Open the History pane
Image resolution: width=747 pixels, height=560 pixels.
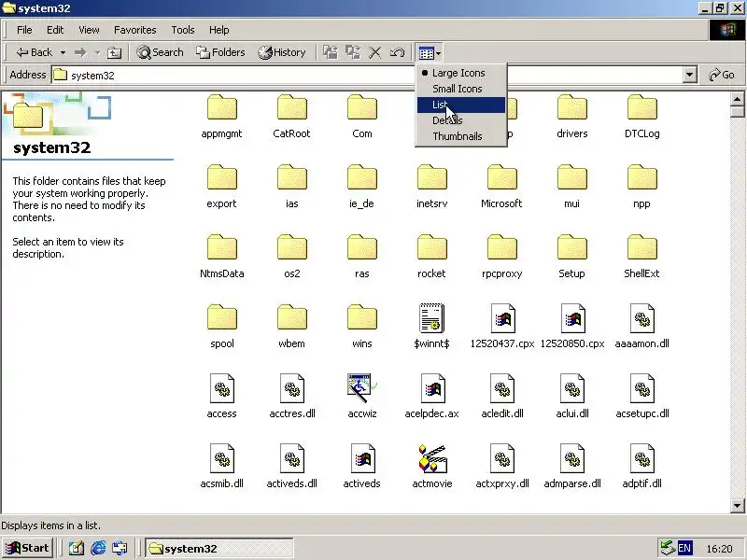point(282,52)
